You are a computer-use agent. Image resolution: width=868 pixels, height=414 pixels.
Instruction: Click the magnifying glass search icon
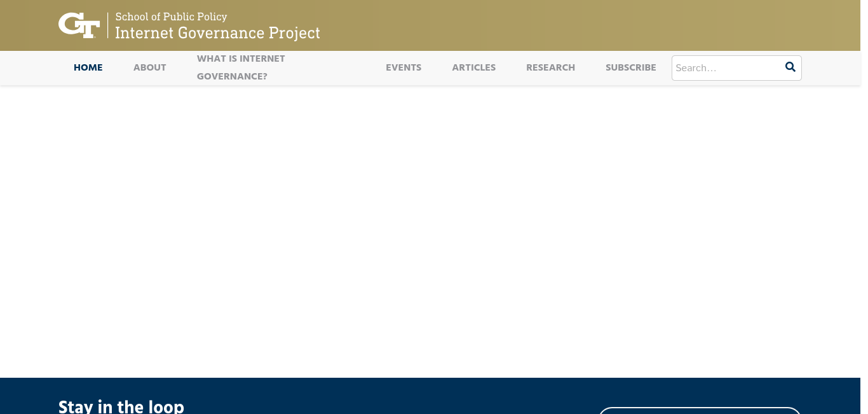(x=790, y=67)
